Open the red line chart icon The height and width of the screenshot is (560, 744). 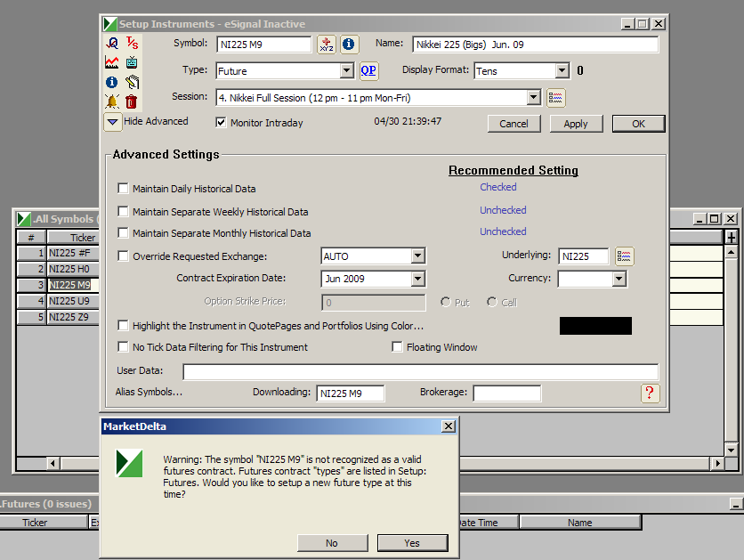[112, 62]
